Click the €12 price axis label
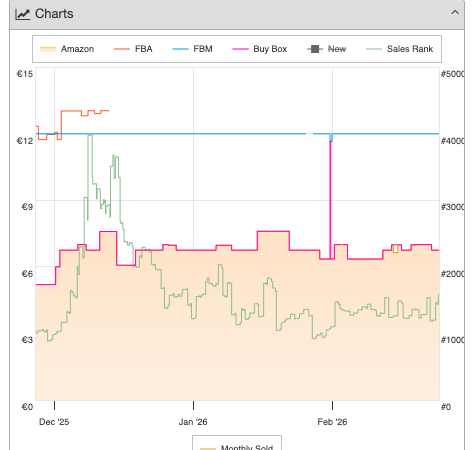474x450 pixels. 25,141
